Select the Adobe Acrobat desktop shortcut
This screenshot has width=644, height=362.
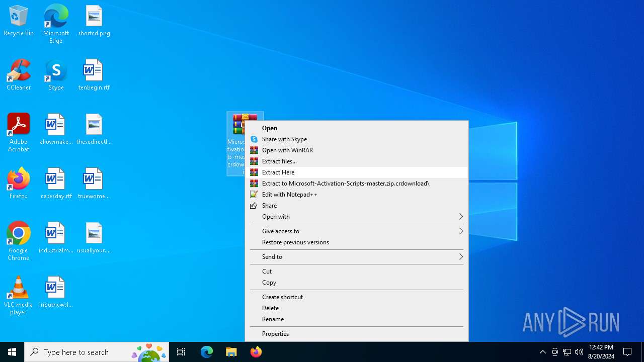(x=19, y=133)
